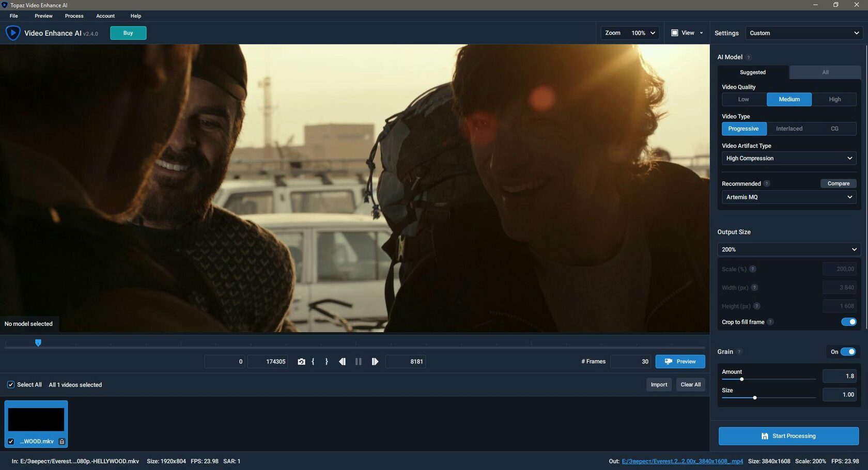Switch to the All models tab
868x470 pixels.
(825, 72)
